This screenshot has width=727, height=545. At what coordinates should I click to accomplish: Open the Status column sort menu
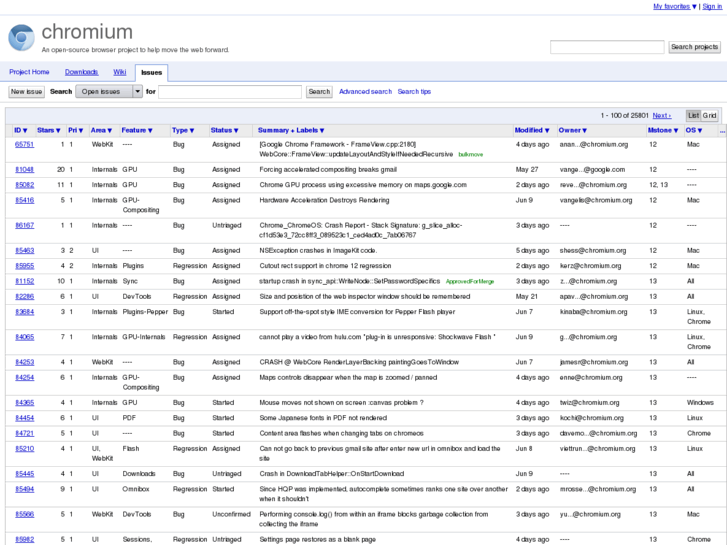tap(224, 130)
